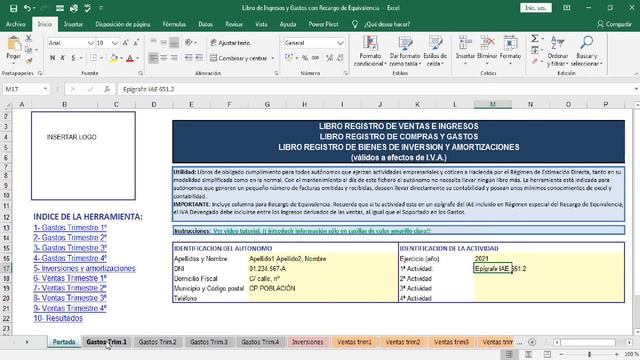This screenshot has width=640, height=360.
Task: Click the Clear eraser icon in Edición
Action: click(535, 61)
